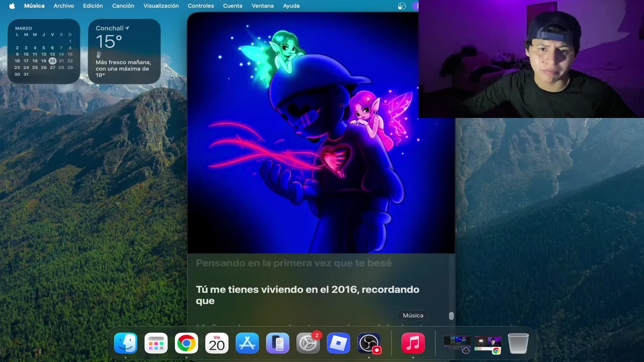Screen dimensions: 644x362
Task: Click the menu bar status icon near Ayuda
Action: tap(401, 6)
